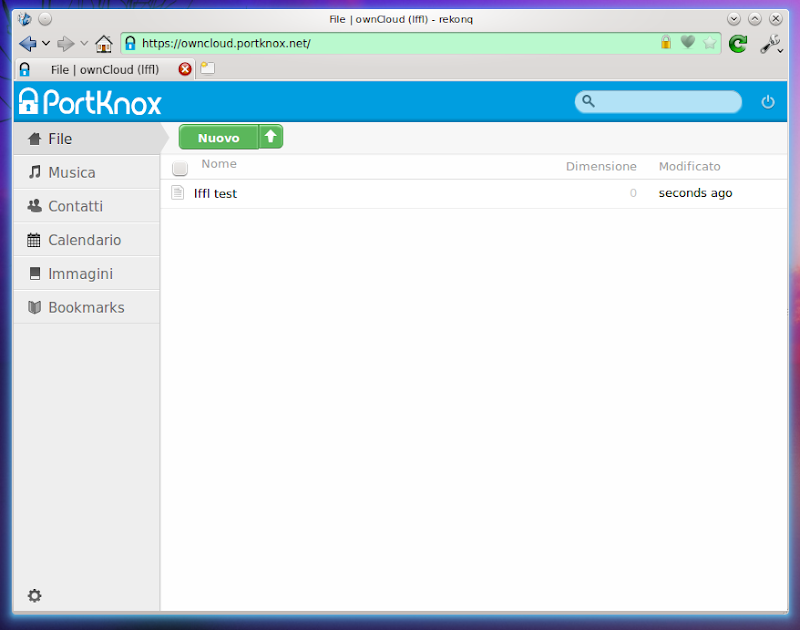The image size is (800, 630).
Task: Click the heart favorites icon in address bar
Action: (688, 42)
